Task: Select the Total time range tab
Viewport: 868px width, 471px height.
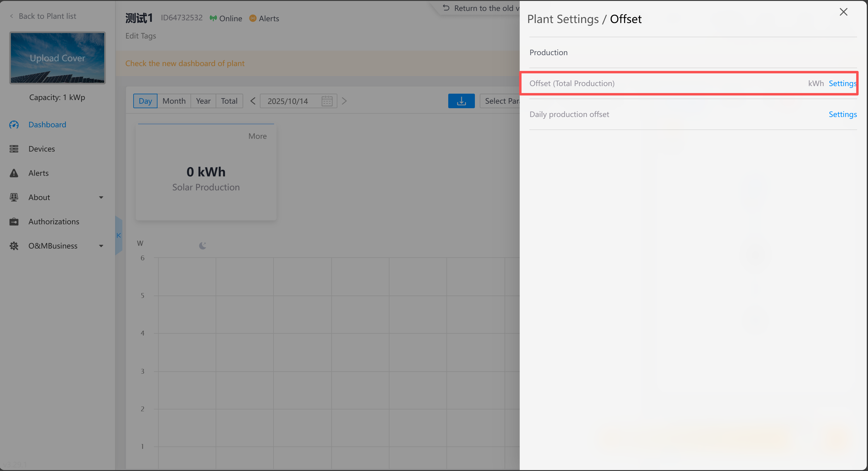Action: (x=229, y=101)
